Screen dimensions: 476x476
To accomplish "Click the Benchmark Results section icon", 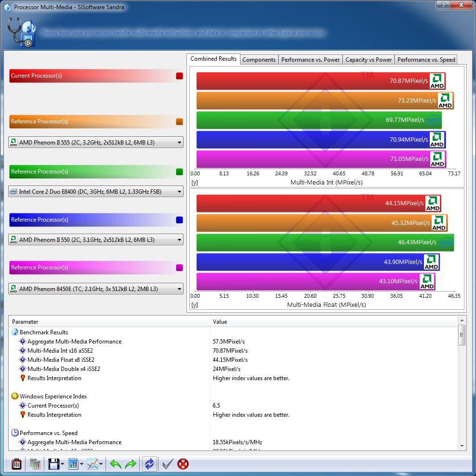I will (14, 332).
